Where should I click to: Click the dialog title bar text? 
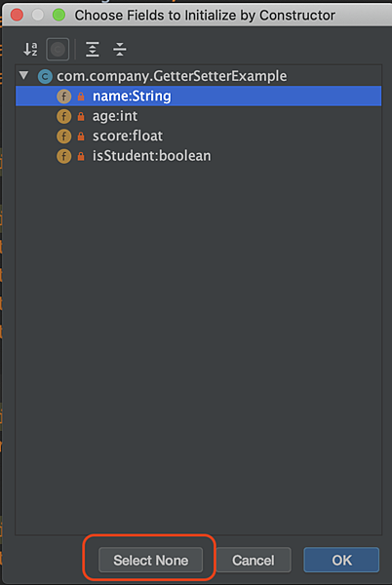[205, 16]
